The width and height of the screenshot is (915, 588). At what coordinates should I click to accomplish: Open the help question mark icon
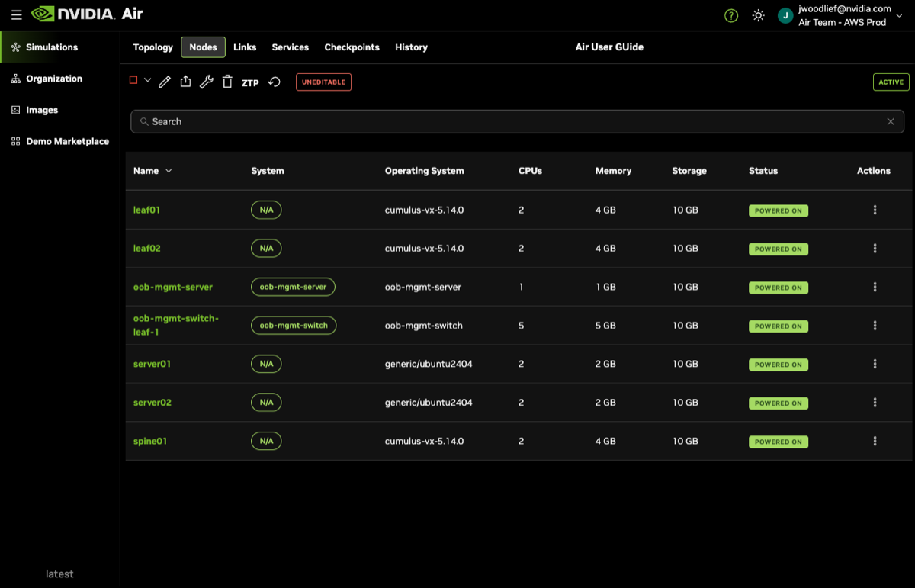pyautogui.click(x=731, y=15)
